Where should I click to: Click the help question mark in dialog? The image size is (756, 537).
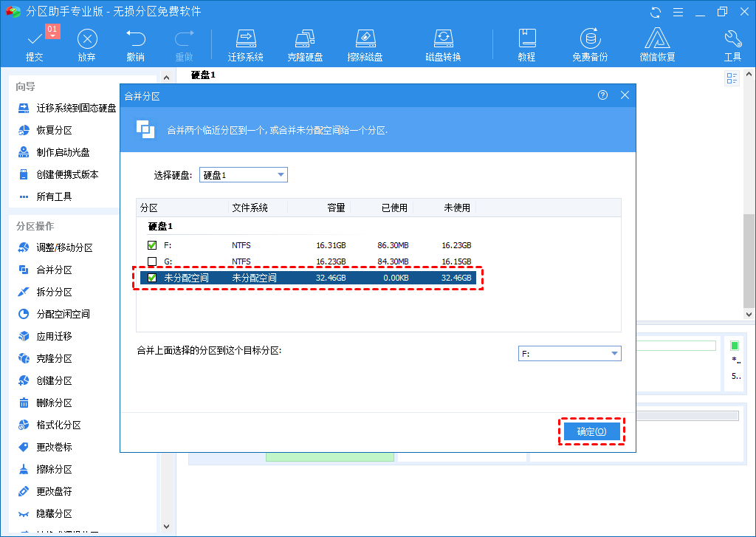tap(602, 95)
